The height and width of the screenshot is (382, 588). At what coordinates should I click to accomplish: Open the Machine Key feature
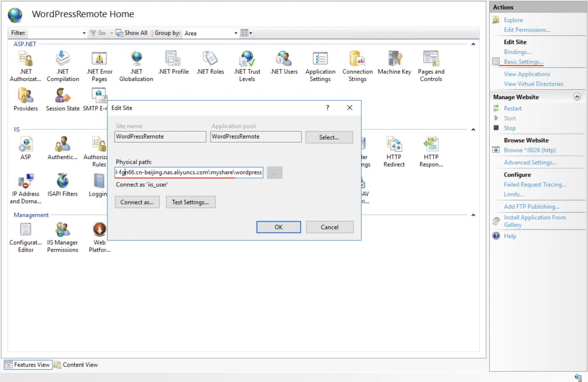click(x=394, y=63)
